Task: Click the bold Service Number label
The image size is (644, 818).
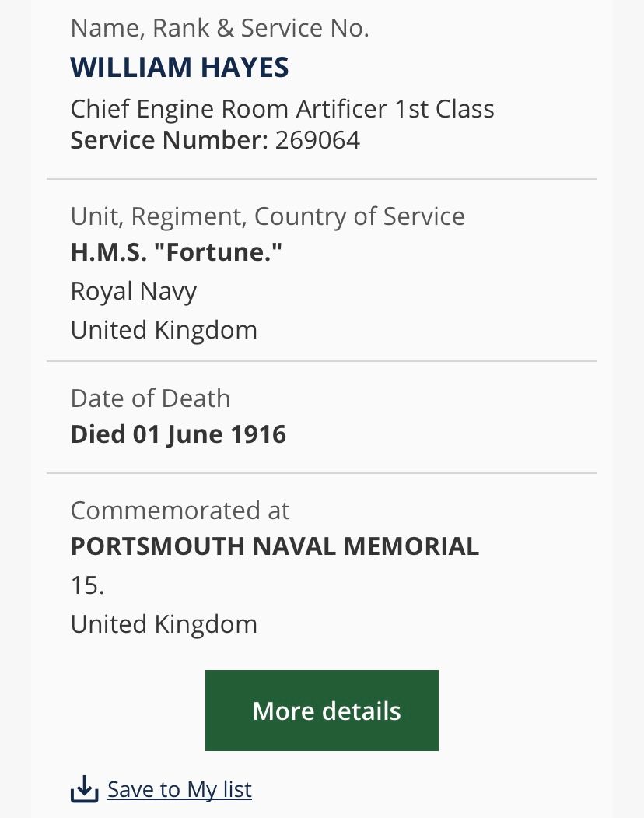Action: [x=169, y=140]
